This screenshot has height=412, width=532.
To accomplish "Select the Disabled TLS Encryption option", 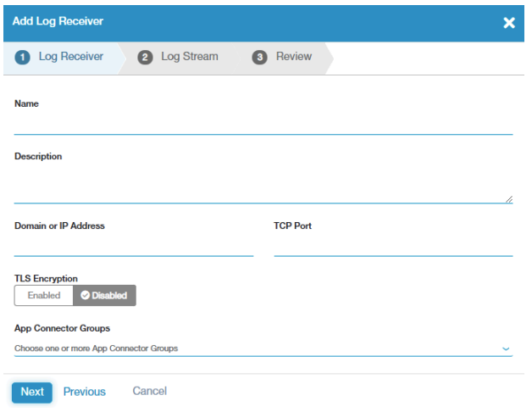I will click(105, 296).
